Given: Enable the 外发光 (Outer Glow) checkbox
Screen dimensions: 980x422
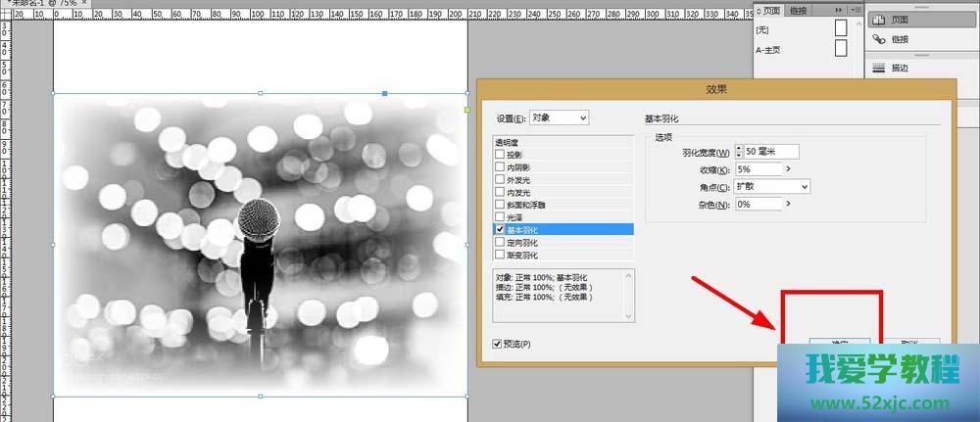Looking at the screenshot, I should [501, 179].
